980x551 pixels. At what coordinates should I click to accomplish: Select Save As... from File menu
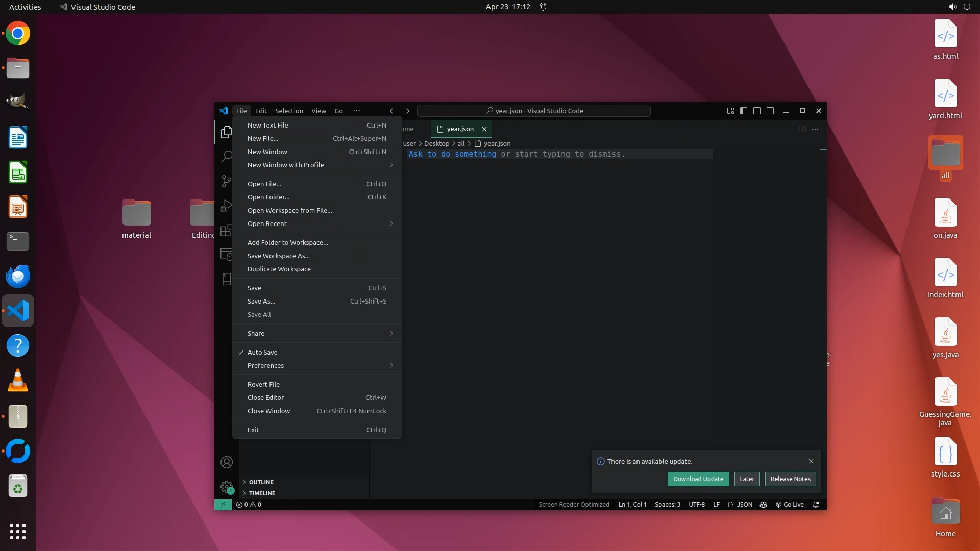click(261, 301)
